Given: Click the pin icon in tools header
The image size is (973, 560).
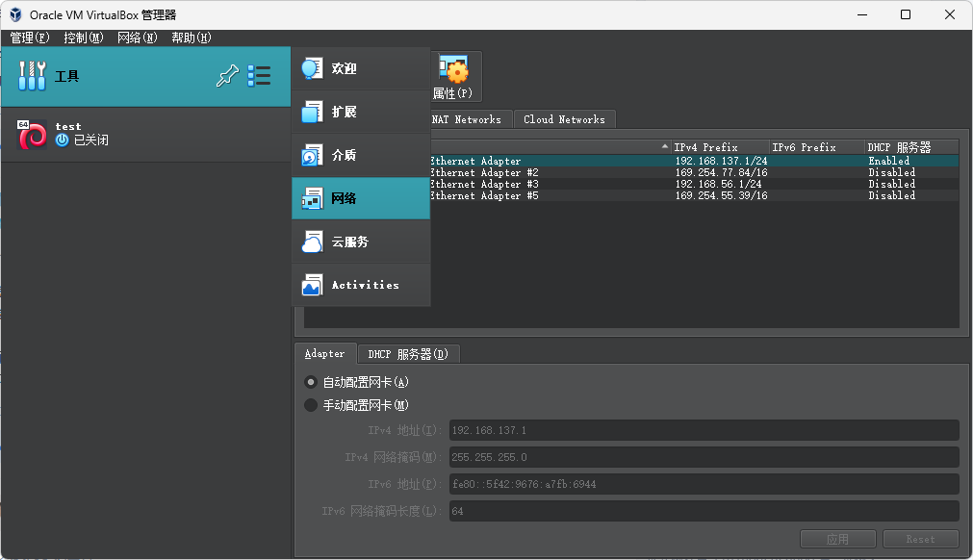Looking at the screenshot, I should 227,76.
